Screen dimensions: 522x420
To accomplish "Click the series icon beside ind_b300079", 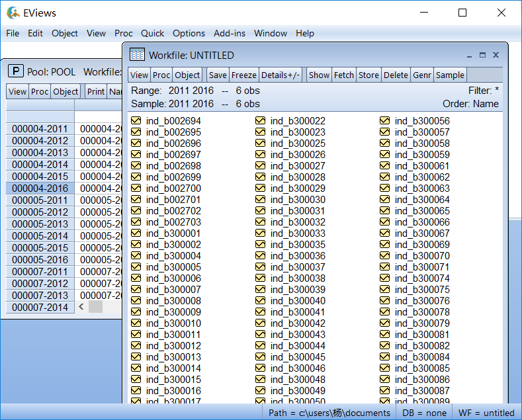I will click(x=384, y=323).
